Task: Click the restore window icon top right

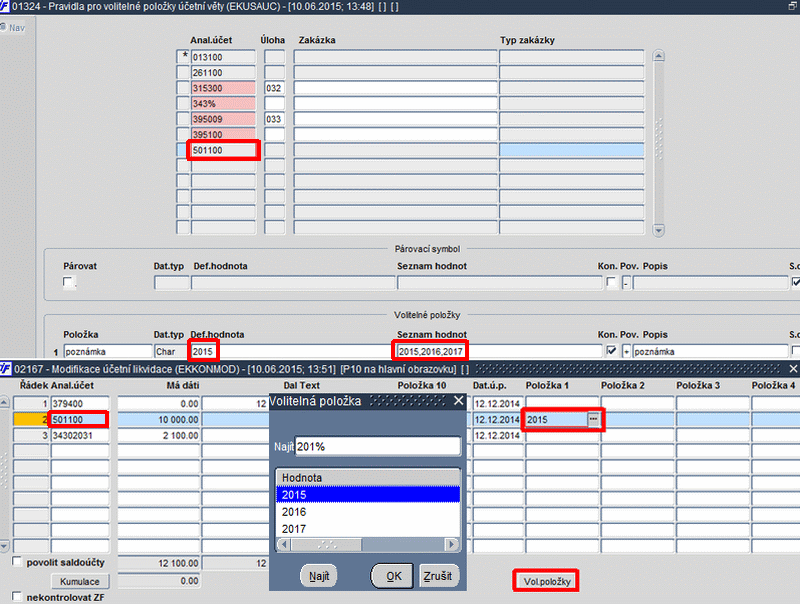Action: pyautogui.click(x=792, y=7)
